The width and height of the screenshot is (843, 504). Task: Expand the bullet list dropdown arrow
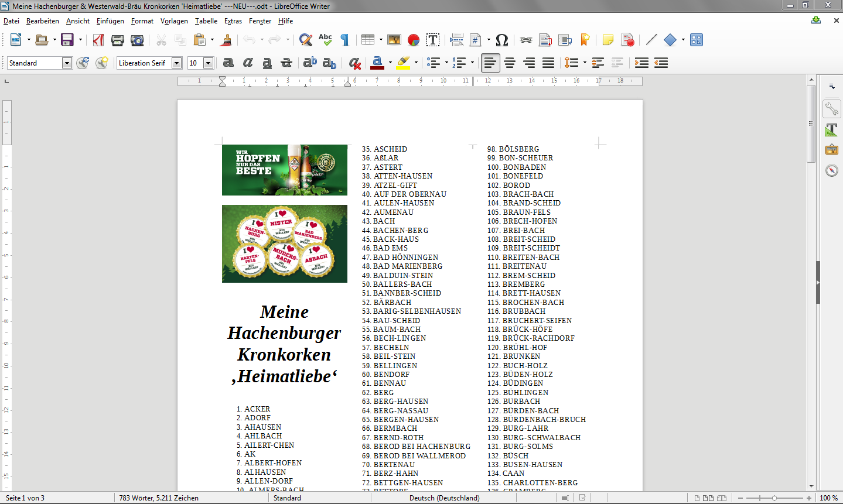pos(446,63)
